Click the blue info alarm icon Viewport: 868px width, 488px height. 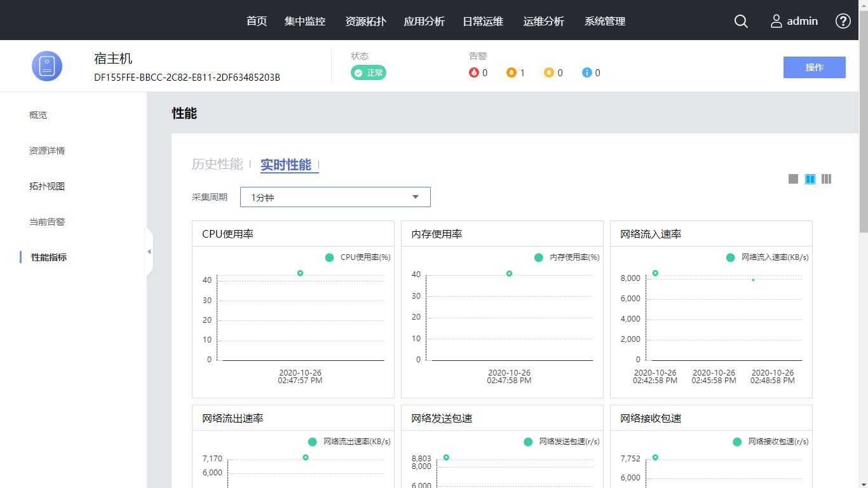click(x=587, y=72)
